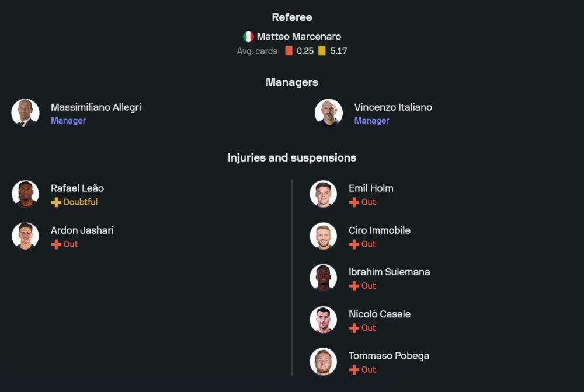Image resolution: width=584 pixels, height=392 pixels.
Task: Open Tommaso Pobega's player name link
Action: [388, 356]
